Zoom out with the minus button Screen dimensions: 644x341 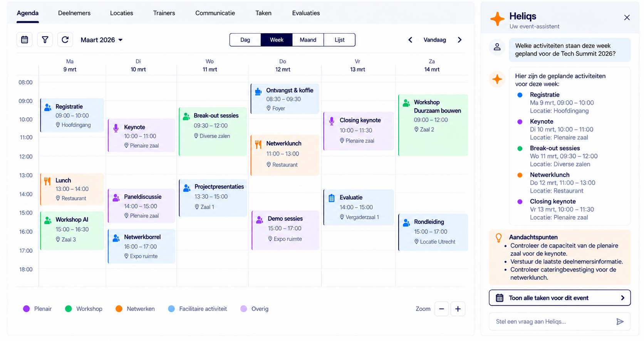pos(442,309)
